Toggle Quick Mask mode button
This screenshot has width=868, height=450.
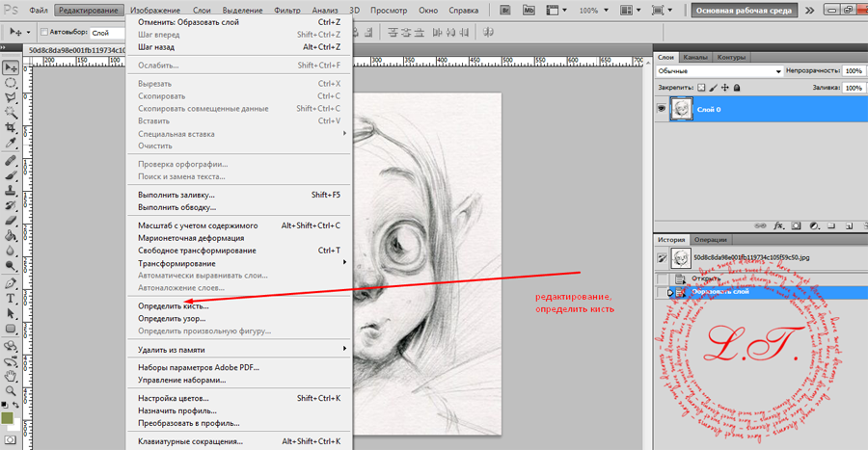coord(11,440)
